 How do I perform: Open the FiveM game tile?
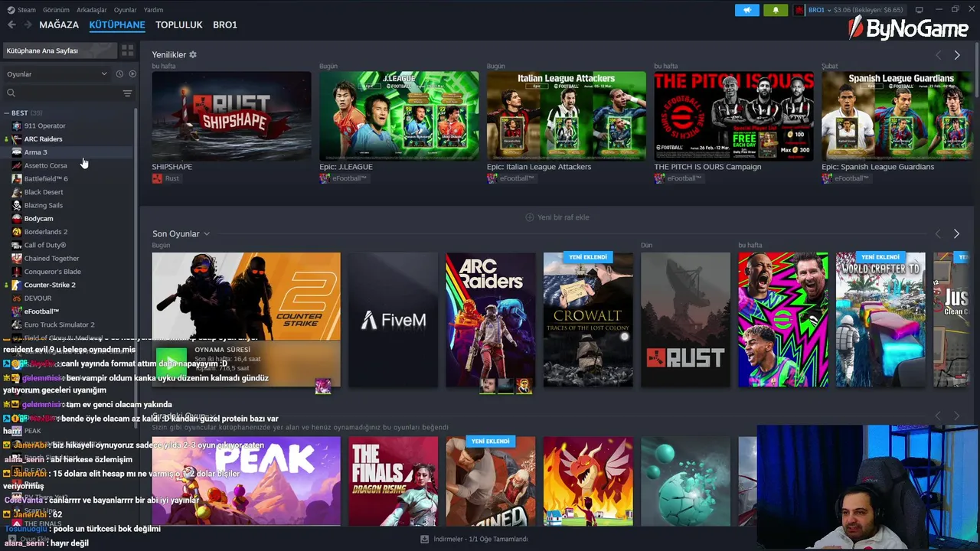tap(394, 320)
